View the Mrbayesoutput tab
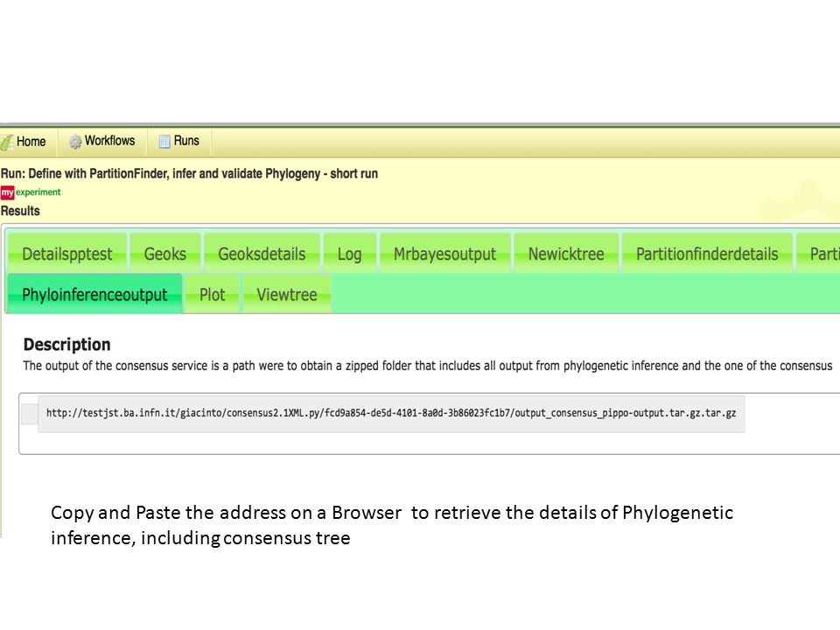The height and width of the screenshot is (630, 840). [x=445, y=254]
